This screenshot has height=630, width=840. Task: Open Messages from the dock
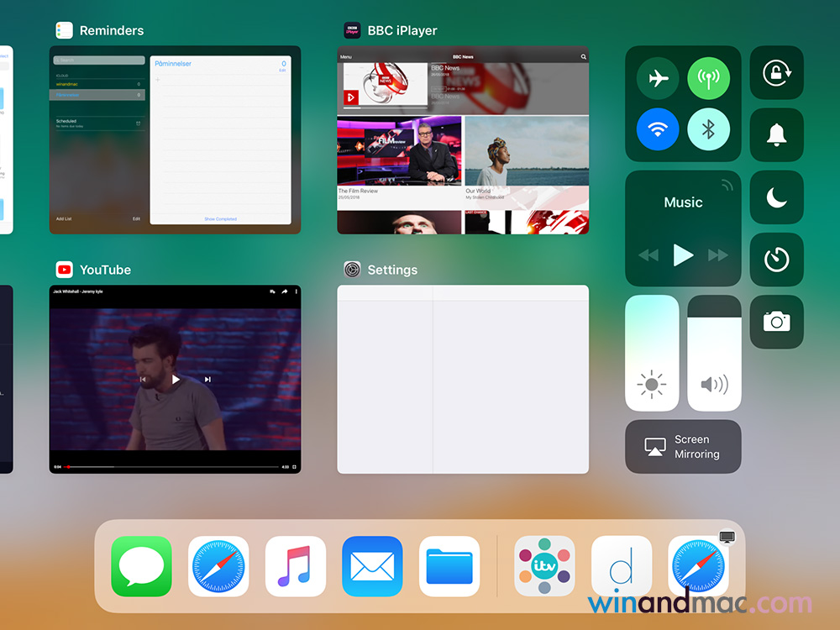click(x=141, y=566)
